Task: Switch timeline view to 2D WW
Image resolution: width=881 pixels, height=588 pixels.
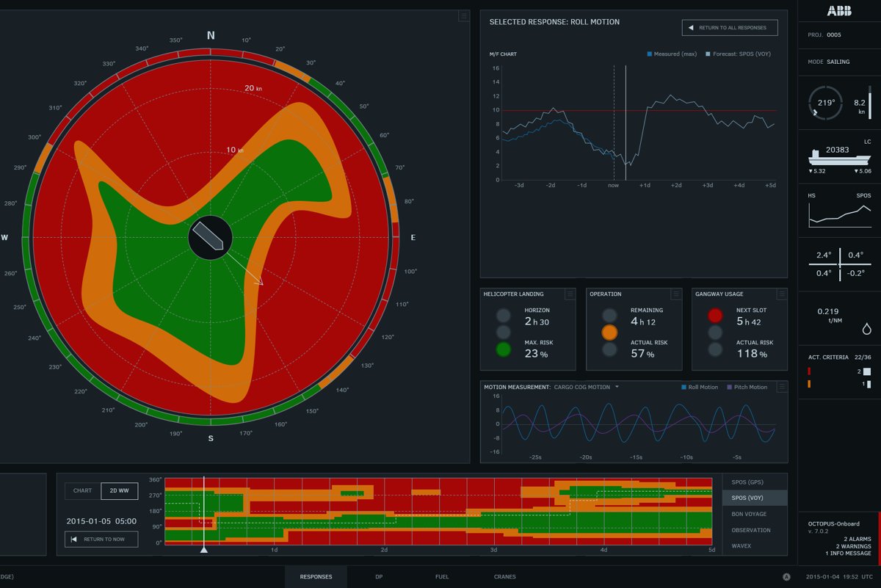Action: (119, 490)
